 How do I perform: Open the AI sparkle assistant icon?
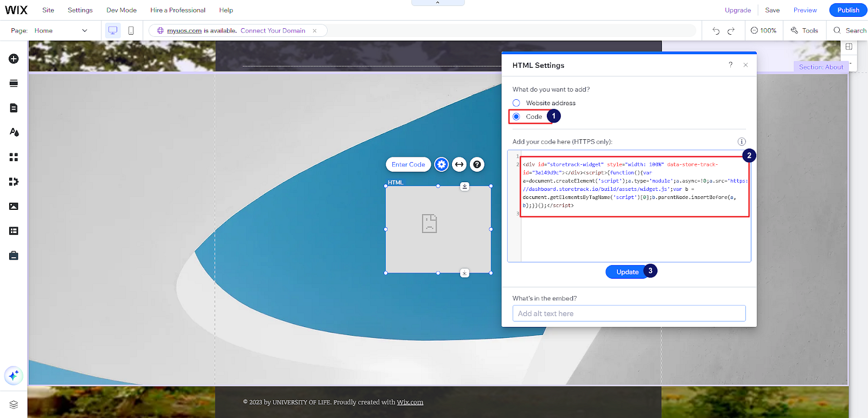tap(14, 375)
